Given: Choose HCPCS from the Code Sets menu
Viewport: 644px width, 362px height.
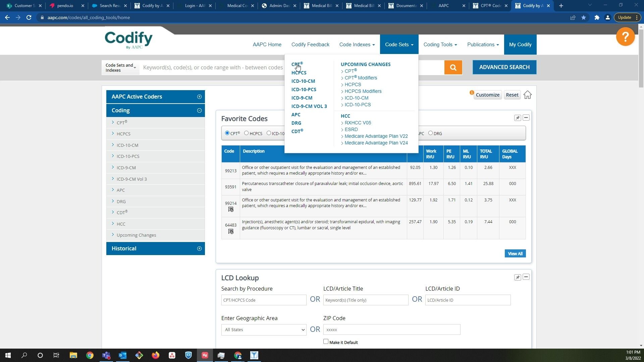Looking at the screenshot, I should click(299, 73).
